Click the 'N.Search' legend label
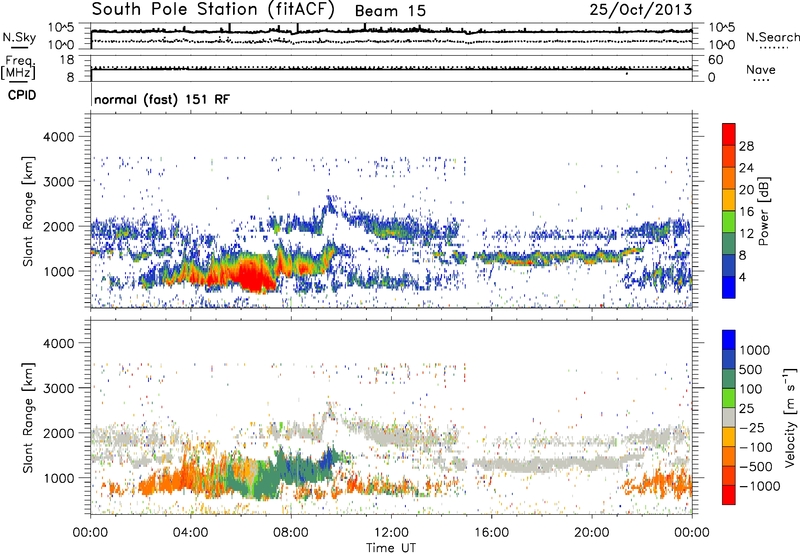 [x=772, y=37]
